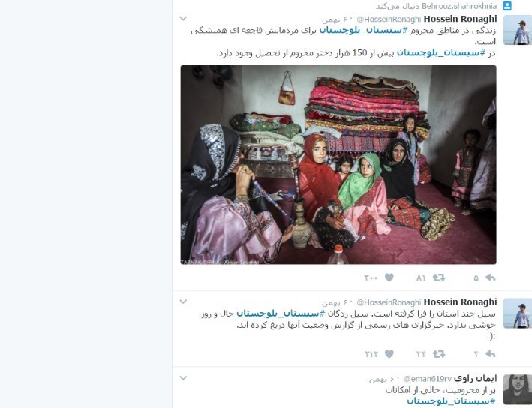This screenshot has width=532, height=408.
Task: Expand the options chevron on the first tweet
Action: point(183,18)
